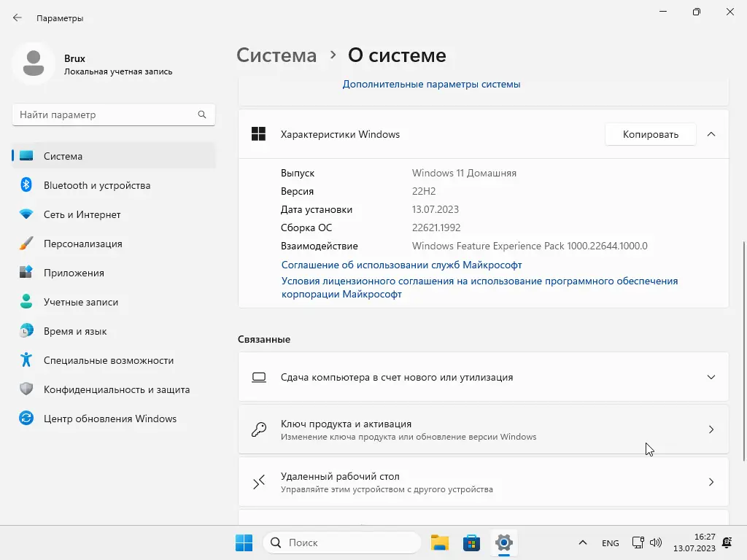This screenshot has height=560, width=747.
Task: Open Microsoft Store from the taskbar
Action: (x=471, y=542)
